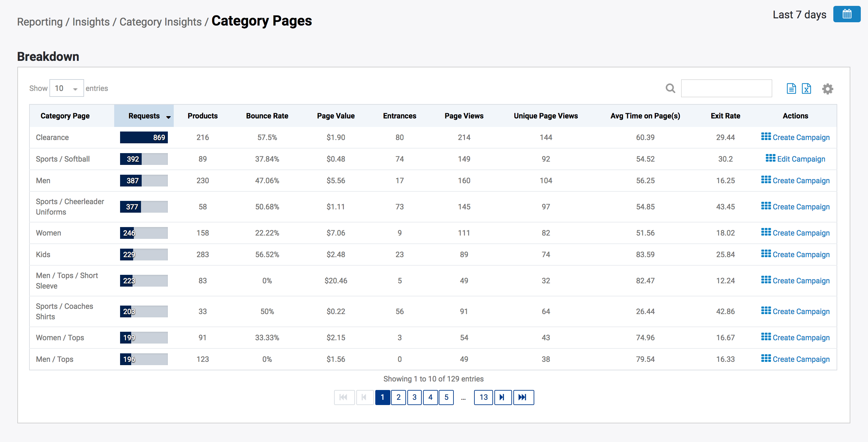
Task: Open the Show entries dropdown
Action: [x=66, y=88]
